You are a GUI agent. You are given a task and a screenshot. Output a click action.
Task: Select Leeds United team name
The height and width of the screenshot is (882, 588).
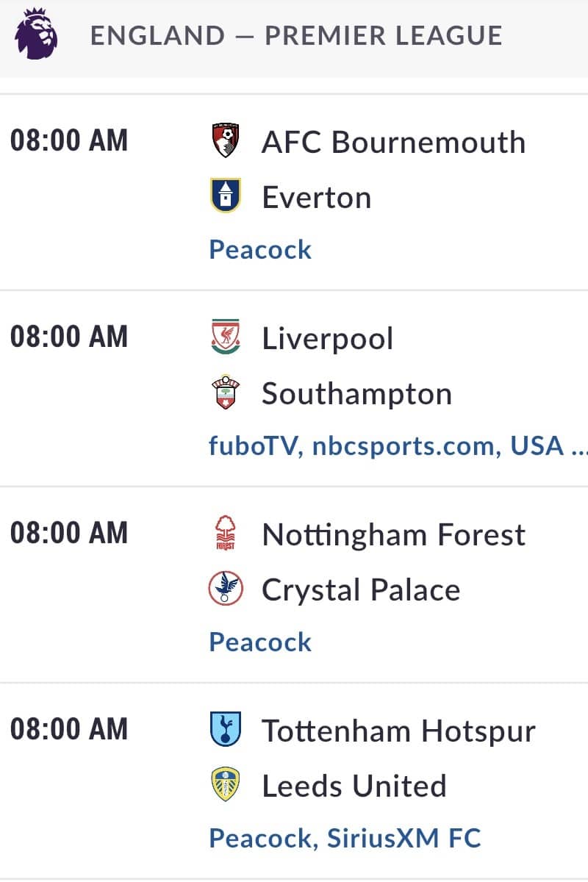pos(354,786)
